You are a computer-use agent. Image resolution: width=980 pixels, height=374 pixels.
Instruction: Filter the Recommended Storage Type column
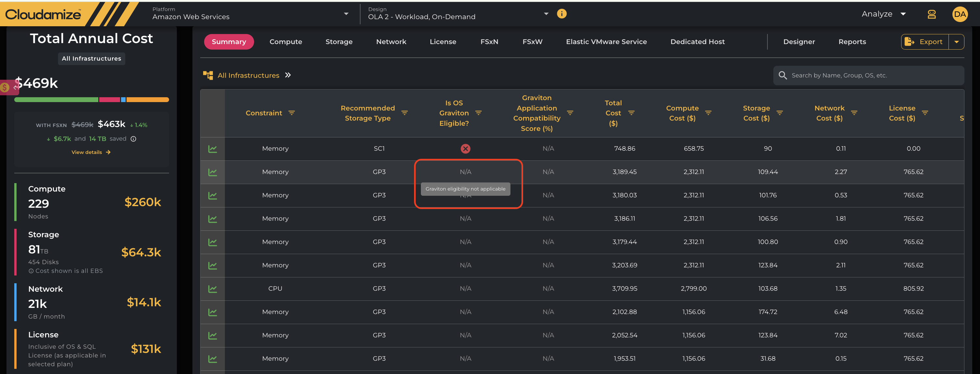[404, 113]
